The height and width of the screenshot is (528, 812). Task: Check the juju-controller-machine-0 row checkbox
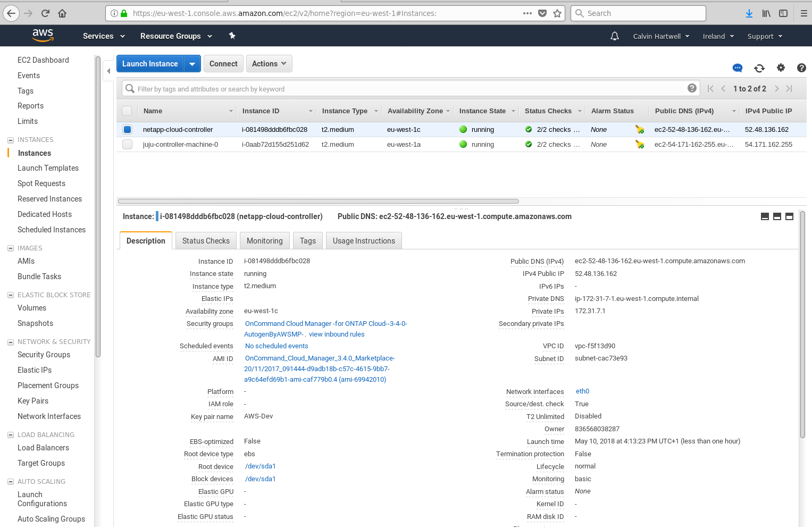pos(127,144)
